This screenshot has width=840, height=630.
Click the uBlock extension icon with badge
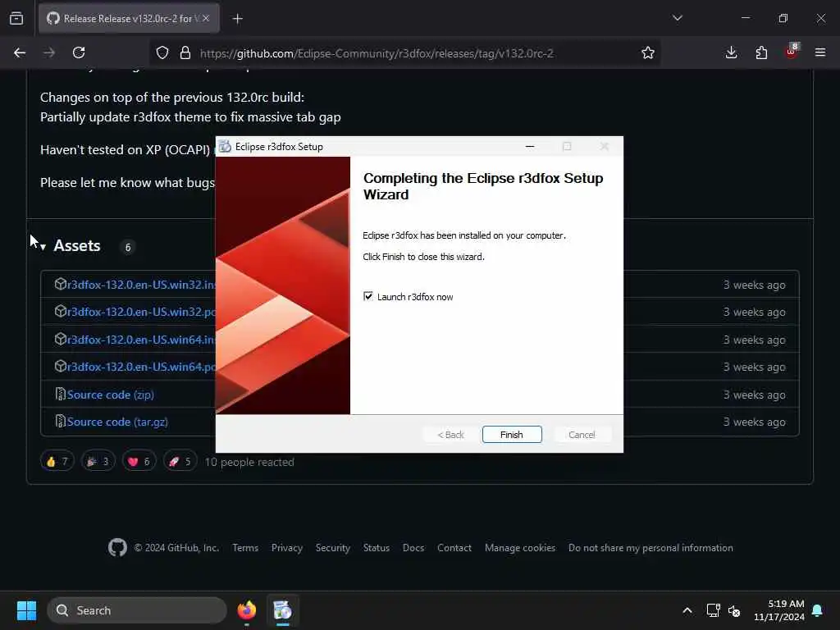[x=792, y=52]
